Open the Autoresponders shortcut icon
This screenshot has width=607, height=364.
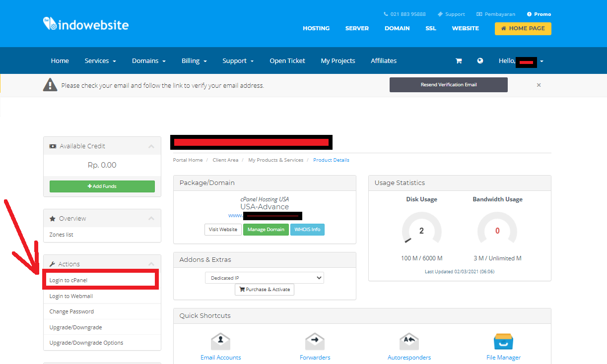(x=409, y=341)
